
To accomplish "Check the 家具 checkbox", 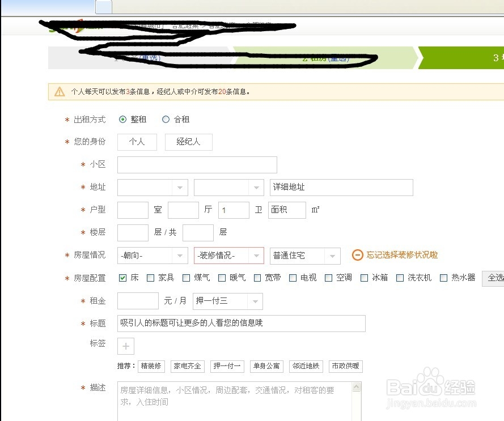I will (x=150, y=278).
